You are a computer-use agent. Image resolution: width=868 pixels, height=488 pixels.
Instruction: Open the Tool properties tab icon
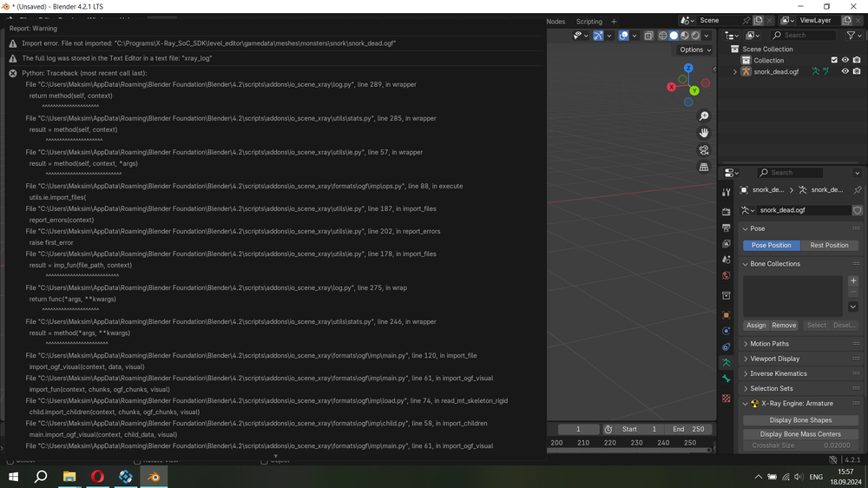[727, 192]
